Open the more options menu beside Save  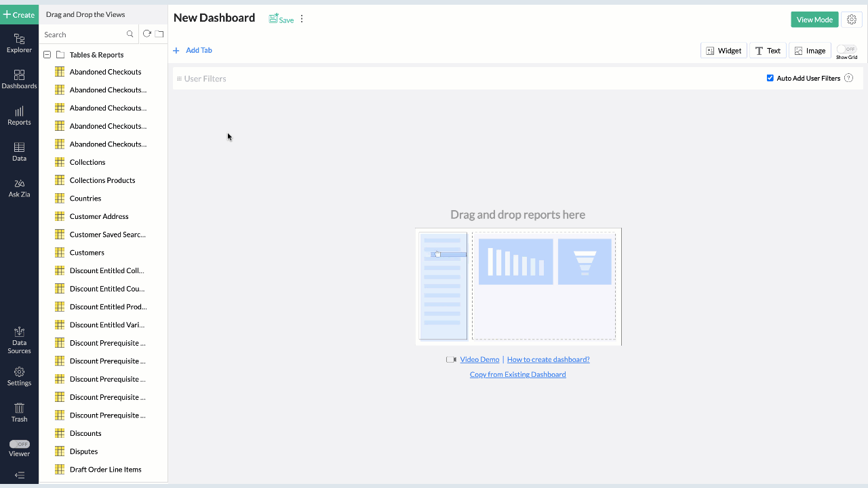pos(302,19)
